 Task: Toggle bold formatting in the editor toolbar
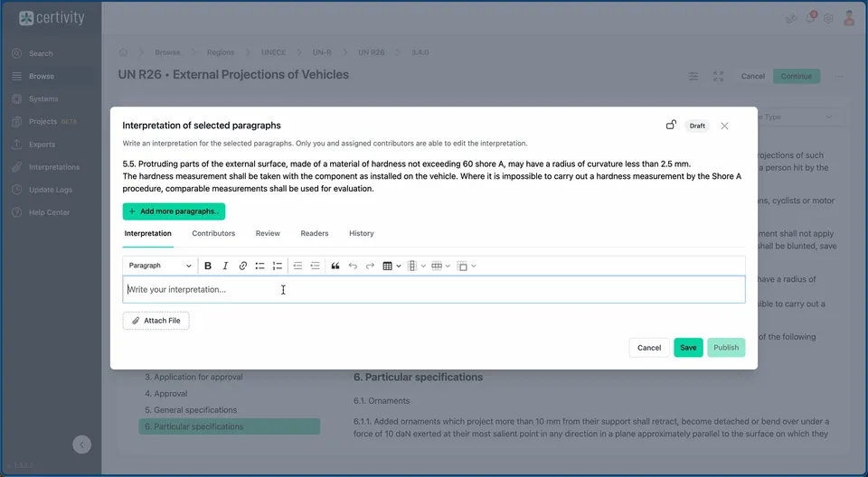(x=208, y=266)
